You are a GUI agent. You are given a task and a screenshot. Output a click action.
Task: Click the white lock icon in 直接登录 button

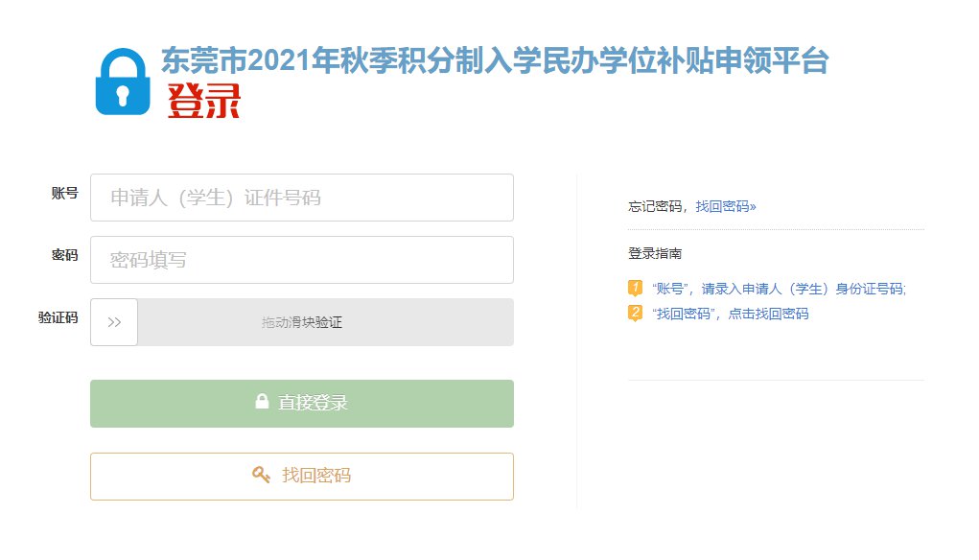click(x=262, y=402)
